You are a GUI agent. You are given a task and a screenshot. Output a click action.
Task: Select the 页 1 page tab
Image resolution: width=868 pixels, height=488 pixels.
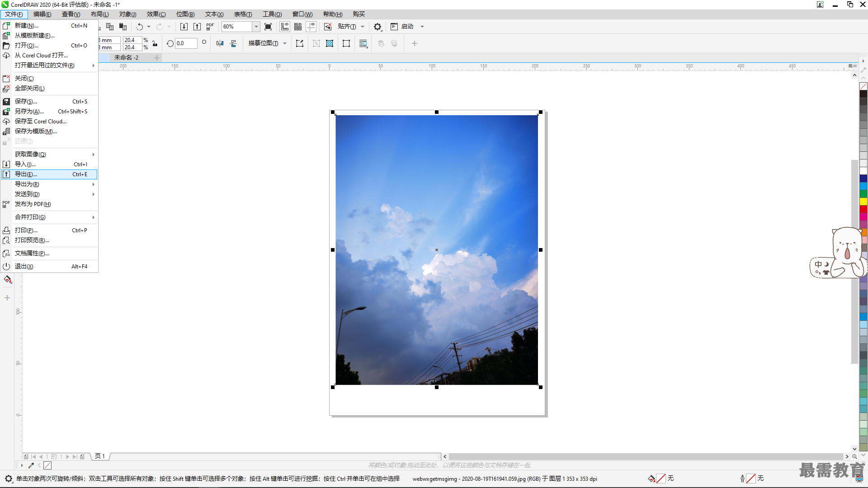pos(100,456)
